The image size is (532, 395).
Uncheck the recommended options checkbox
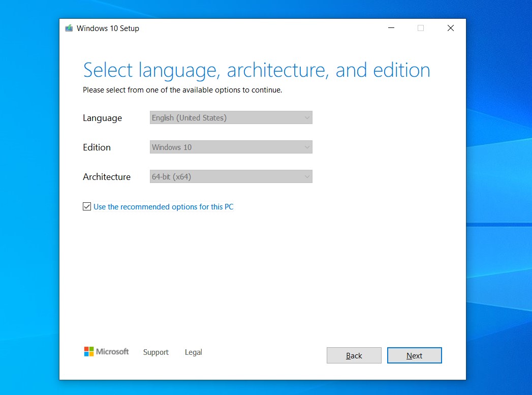[x=87, y=206]
